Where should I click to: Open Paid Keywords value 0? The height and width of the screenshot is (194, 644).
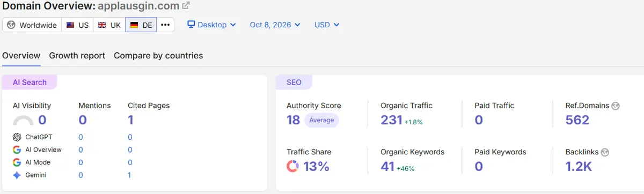479,166
